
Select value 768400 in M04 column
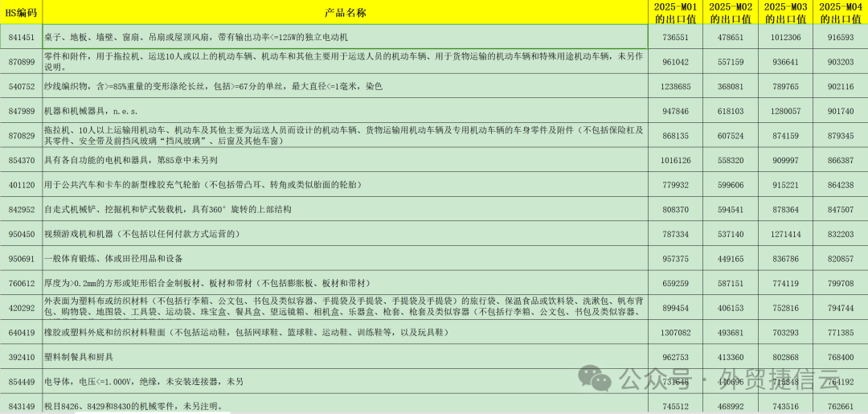[x=840, y=356]
